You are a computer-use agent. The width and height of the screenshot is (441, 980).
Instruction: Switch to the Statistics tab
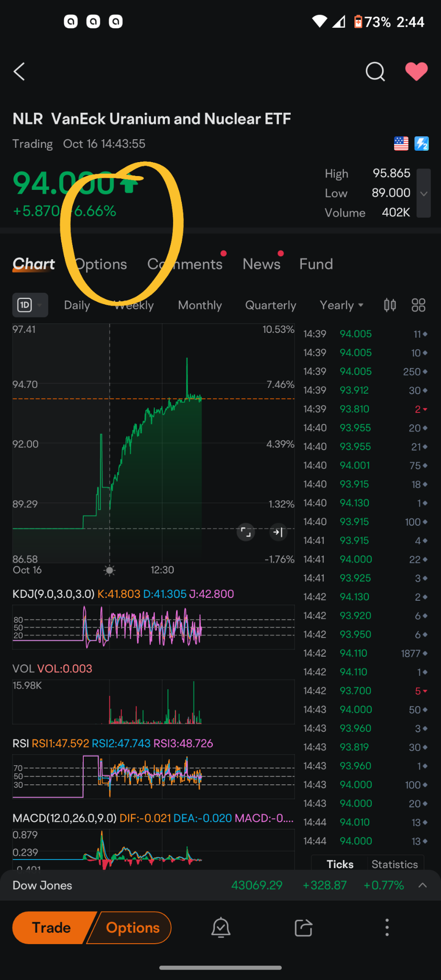pos(395,864)
